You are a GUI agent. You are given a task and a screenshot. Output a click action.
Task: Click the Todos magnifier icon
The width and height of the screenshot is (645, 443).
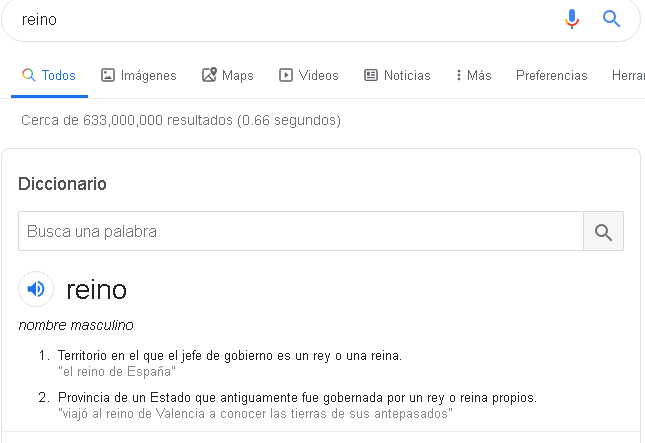(28, 75)
